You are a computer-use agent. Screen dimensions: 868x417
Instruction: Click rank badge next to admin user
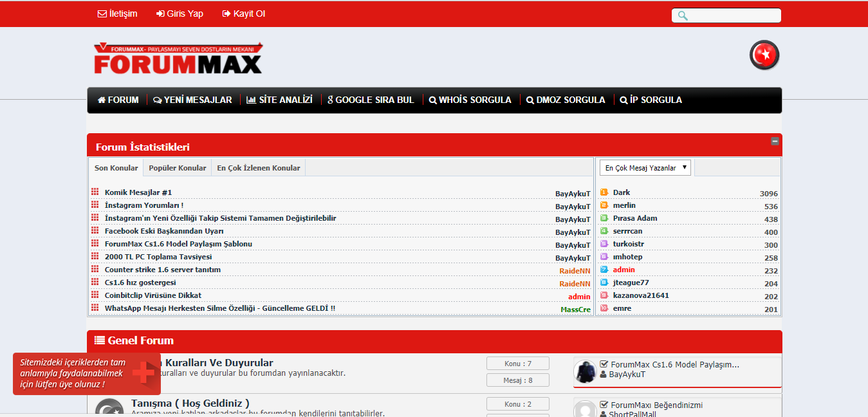604,270
